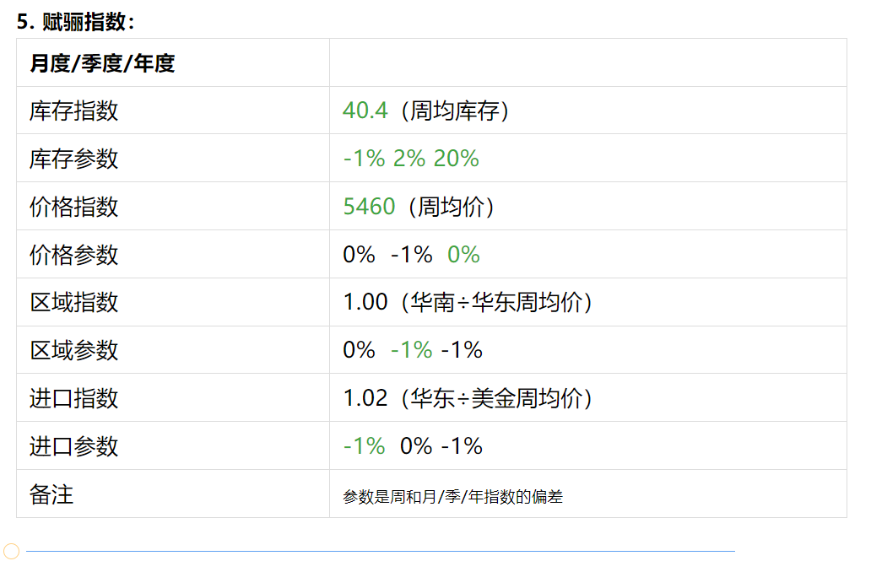The width and height of the screenshot is (871, 588).
Task: Click the '库存指数' row label
Action: point(74,111)
